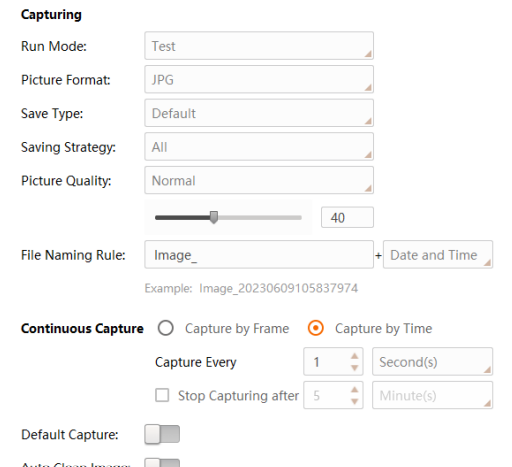The width and height of the screenshot is (512, 467).
Task: Increase the Capture Every value with up arrow
Action: [355, 356]
